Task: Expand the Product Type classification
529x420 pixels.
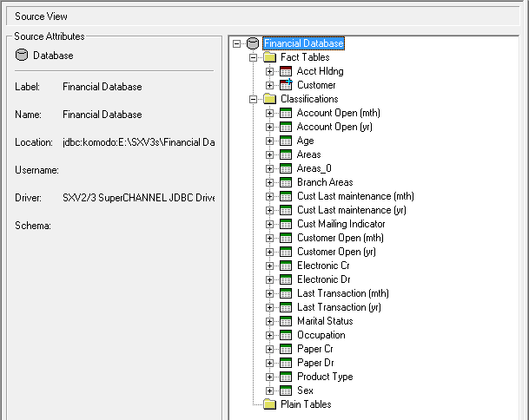Action: tap(270, 377)
